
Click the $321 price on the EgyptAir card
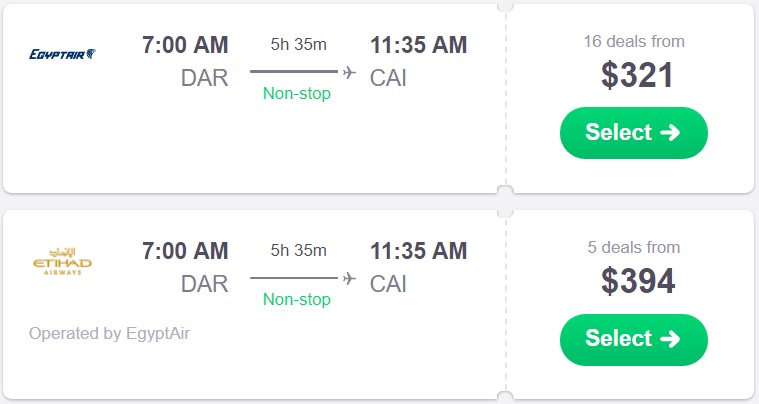pos(638,76)
